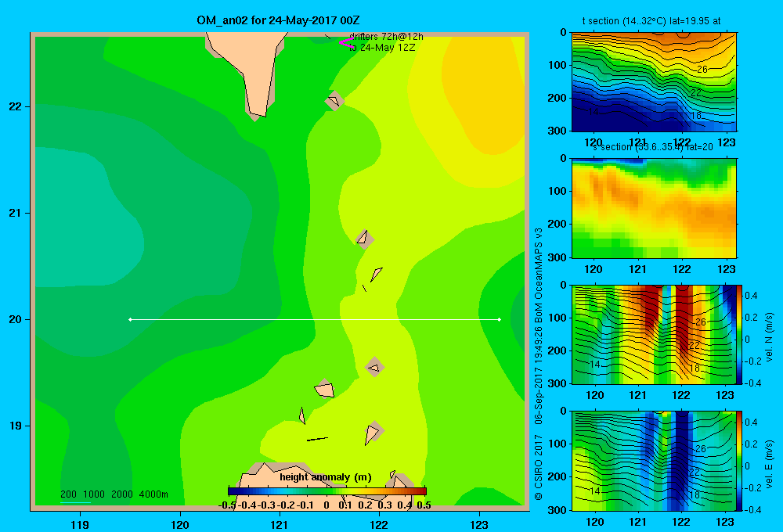Click the 'to 24-May 12Z' label
This screenshot has width=783, height=532.
pyautogui.click(x=382, y=48)
